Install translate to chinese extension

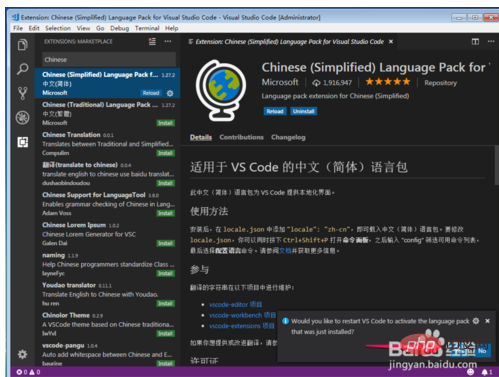tap(165, 183)
